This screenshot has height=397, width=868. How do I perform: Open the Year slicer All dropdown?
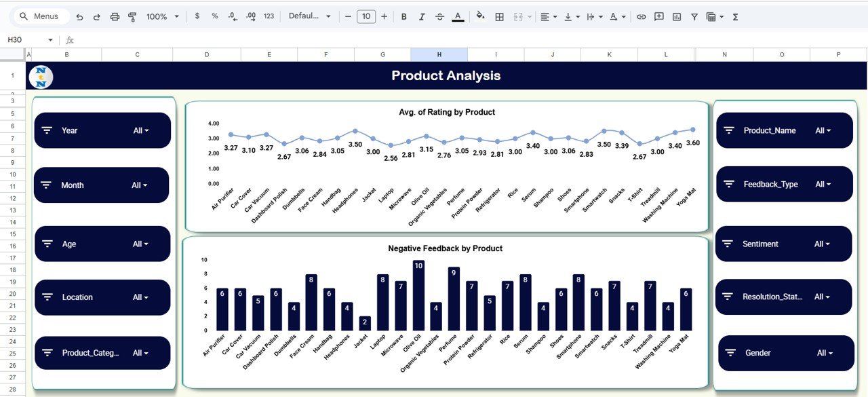pos(141,130)
